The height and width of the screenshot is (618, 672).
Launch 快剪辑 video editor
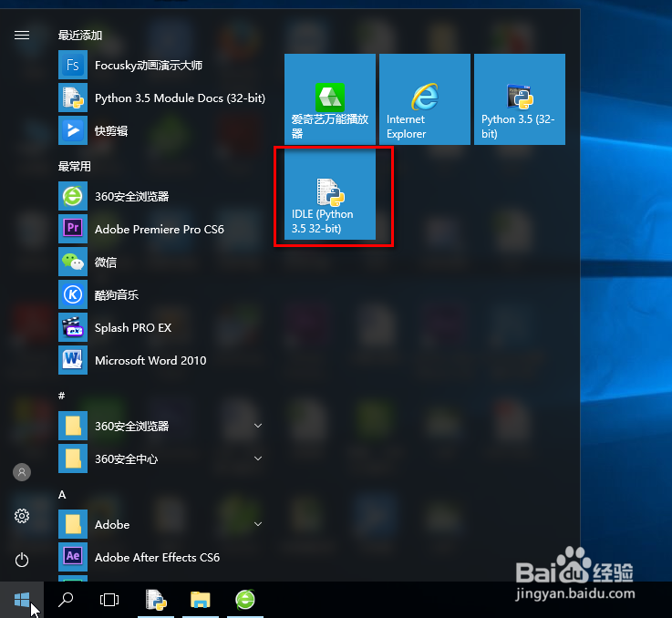(x=162, y=130)
